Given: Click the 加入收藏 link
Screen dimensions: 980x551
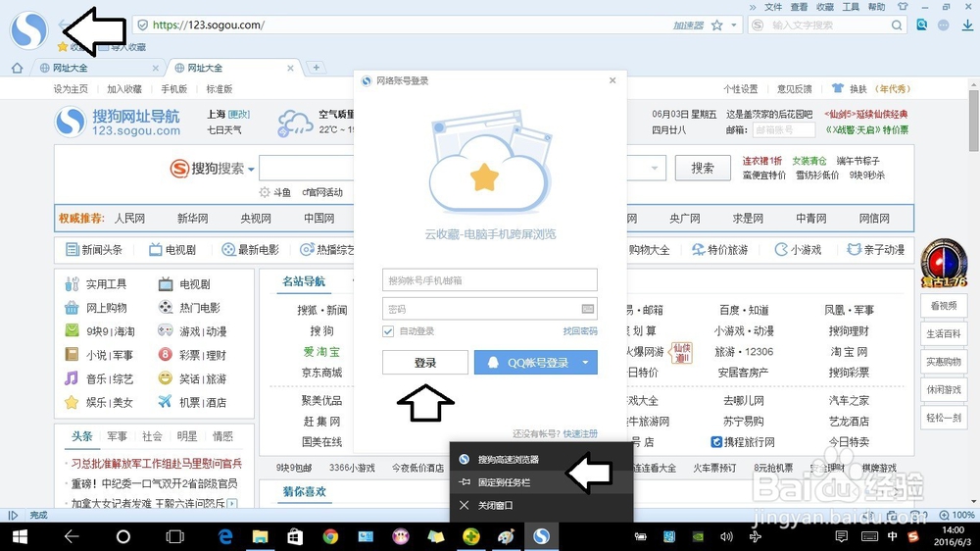Looking at the screenshot, I should pyautogui.click(x=124, y=89).
